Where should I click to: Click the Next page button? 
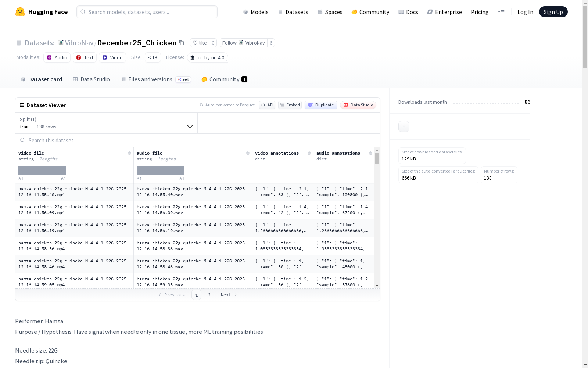coord(229,295)
